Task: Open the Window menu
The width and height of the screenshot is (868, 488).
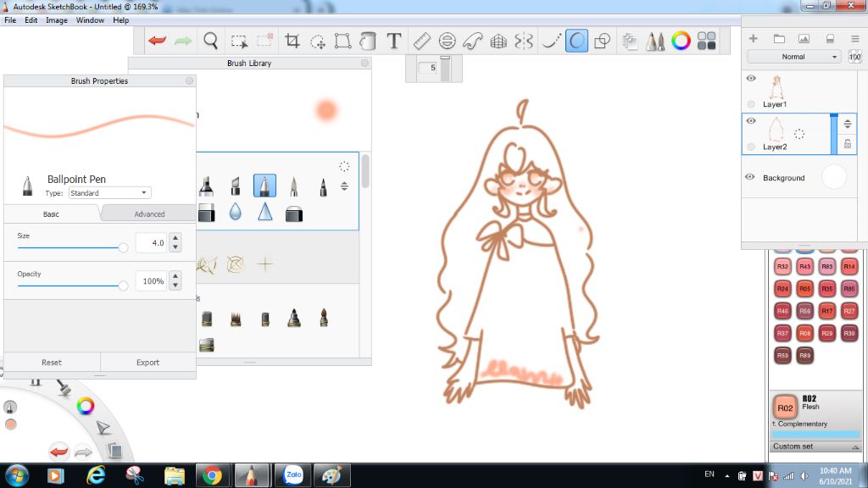Action: click(x=90, y=20)
